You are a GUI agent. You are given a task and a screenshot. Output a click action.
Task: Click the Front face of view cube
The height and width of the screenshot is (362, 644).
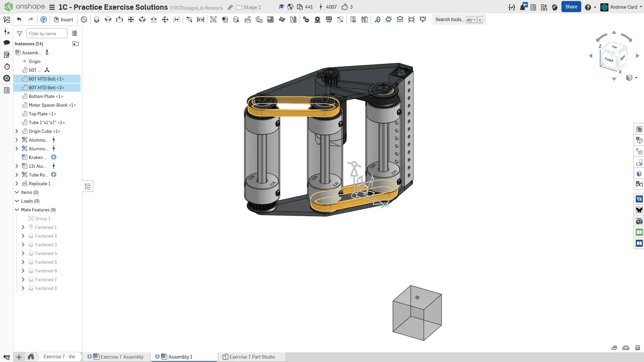pyautogui.click(x=609, y=60)
